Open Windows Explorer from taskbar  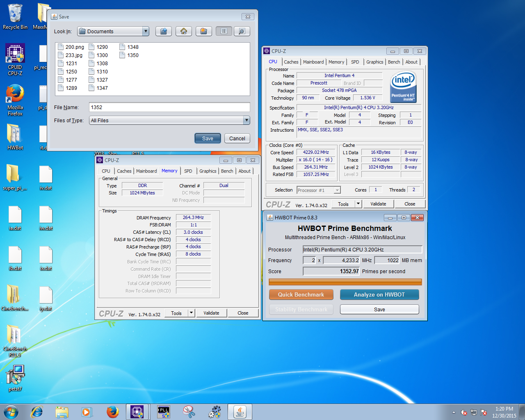[x=62, y=412]
